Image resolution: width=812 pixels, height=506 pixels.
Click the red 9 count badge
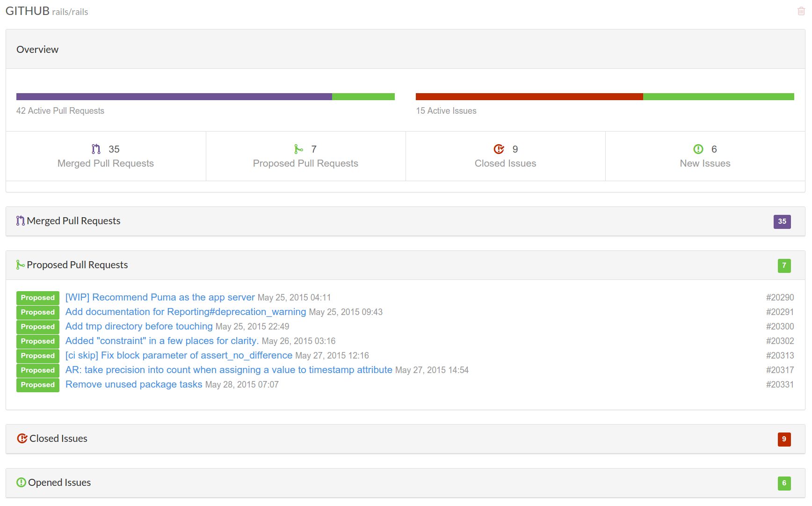784,439
